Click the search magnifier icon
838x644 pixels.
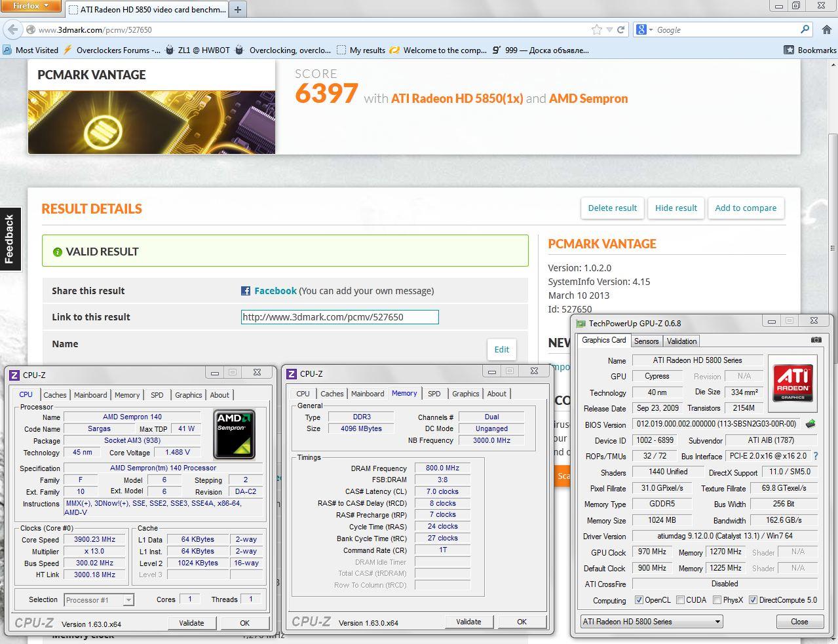point(805,29)
